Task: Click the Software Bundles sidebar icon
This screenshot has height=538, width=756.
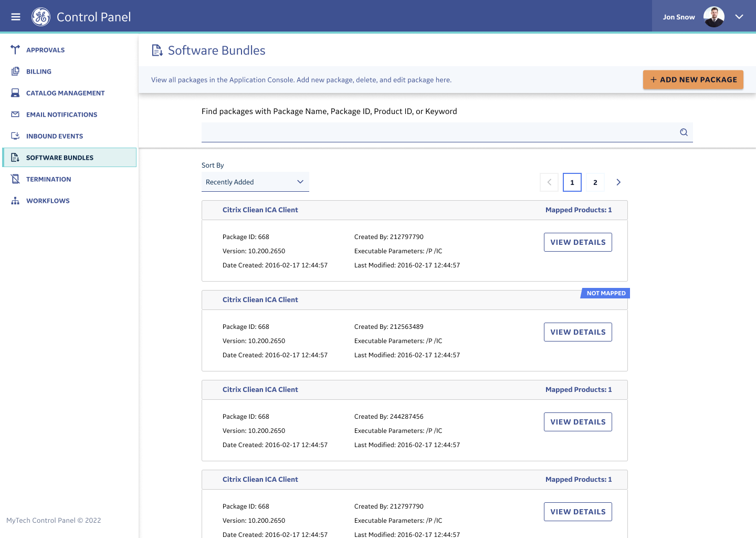Action: [15, 158]
